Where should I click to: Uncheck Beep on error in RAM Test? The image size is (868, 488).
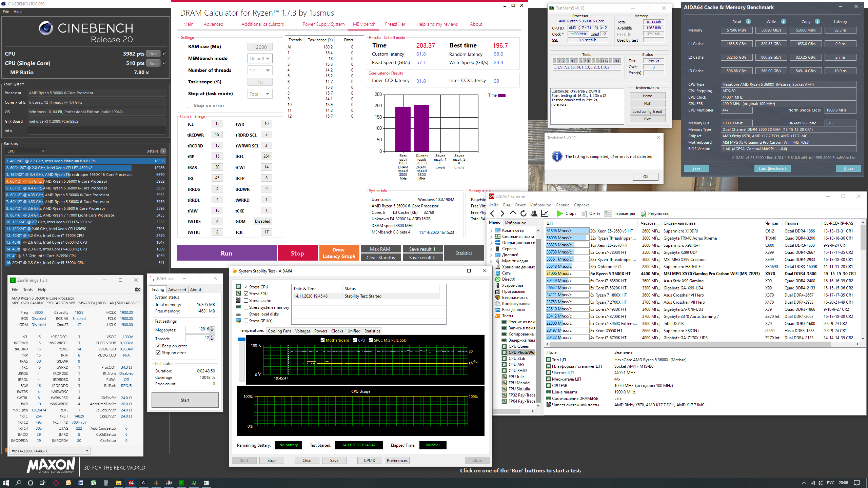(158, 346)
